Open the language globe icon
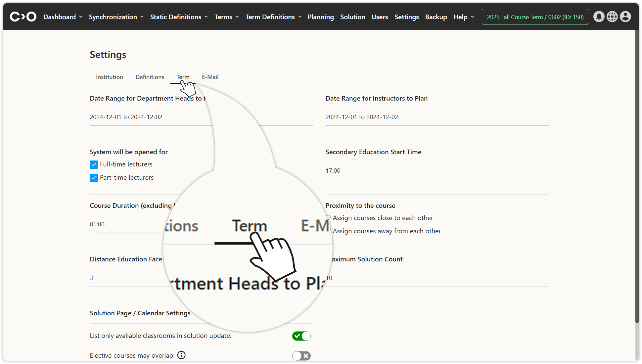This screenshot has width=642, height=364. (x=612, y=17)
